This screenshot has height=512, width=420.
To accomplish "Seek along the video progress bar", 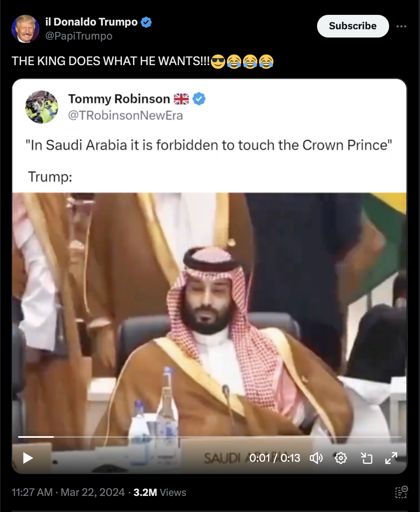I will click(x=210, y=437).
